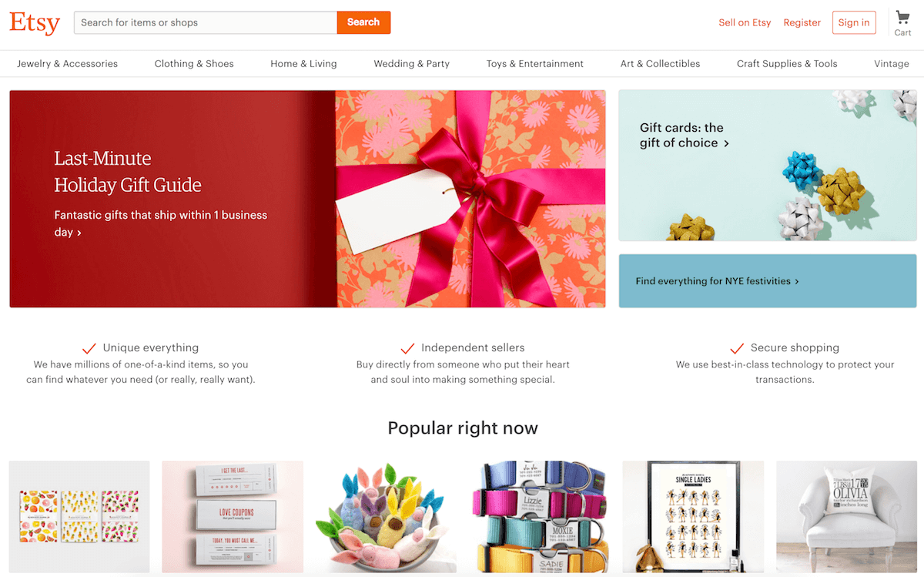Viewport: 924px width, 577px height.
Task: Open the shopping cart icon
Action: (902, 17)
